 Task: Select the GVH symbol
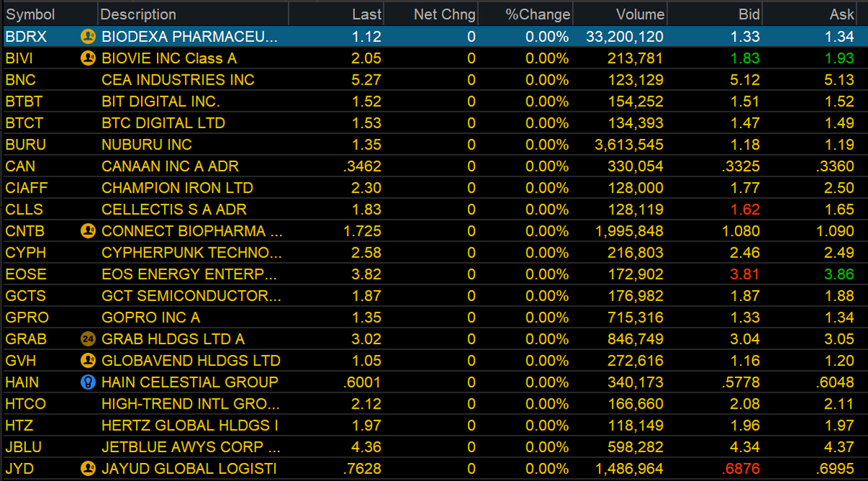click(x=20, y=360)
